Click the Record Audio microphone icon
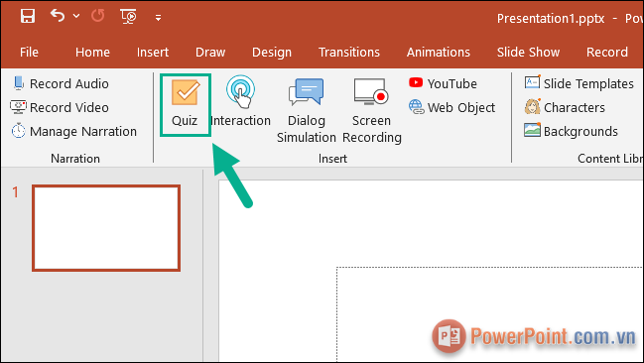 click(x=18, y=83)
